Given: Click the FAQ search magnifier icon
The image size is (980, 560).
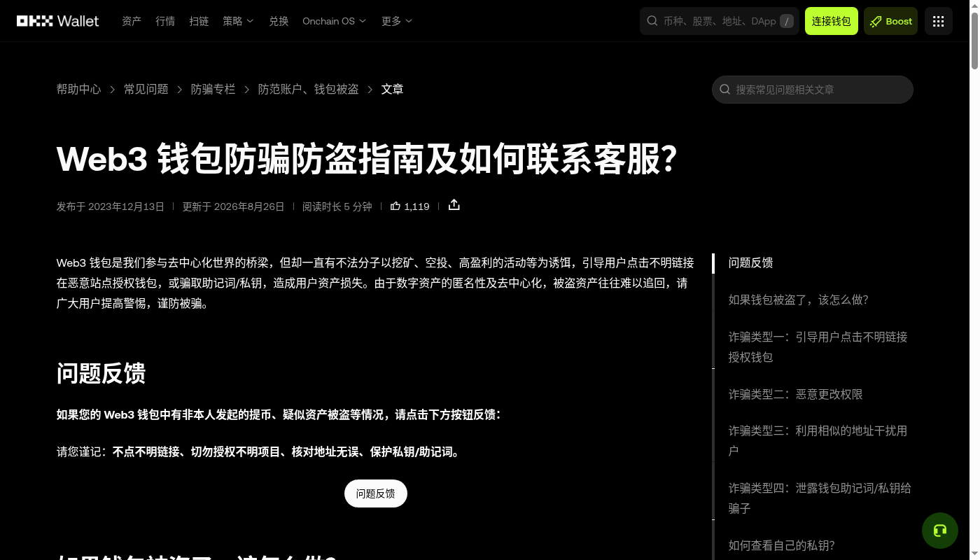Looking at the screenshot, I should click(725, 90).
